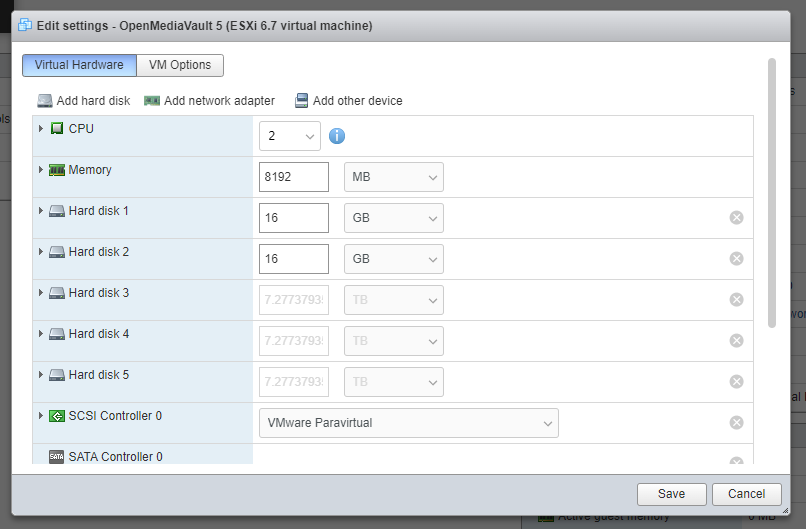Click the SCSI Controller 0 label
The width and height of the screenshot is (806, 529).
tap(115, 416)
